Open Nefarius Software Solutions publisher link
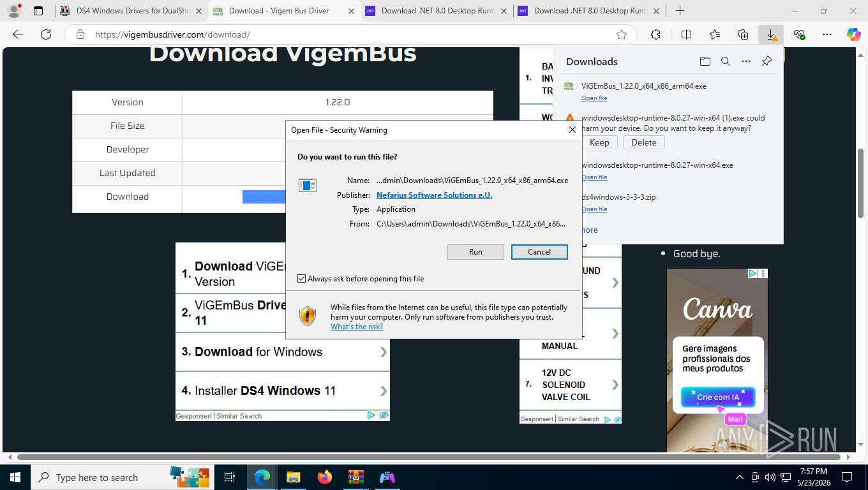This screenshot has height=490, width=868. pyautogui.click(x=434, y=195)
